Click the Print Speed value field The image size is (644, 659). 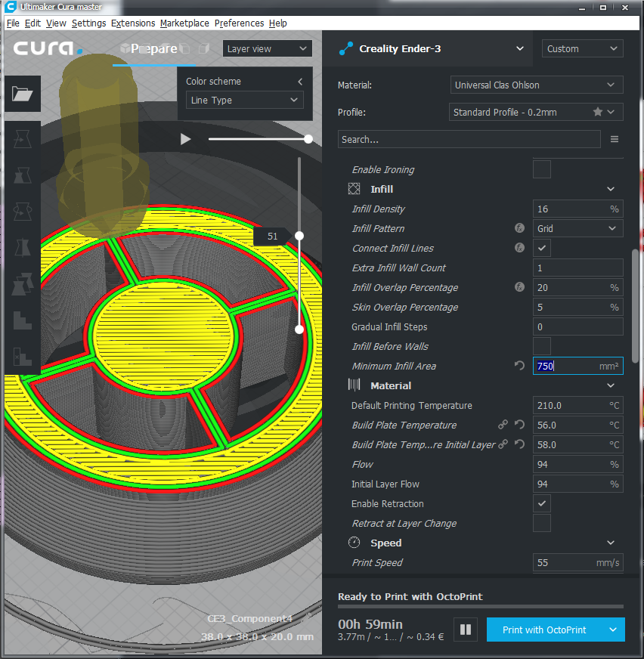point(577,562)
